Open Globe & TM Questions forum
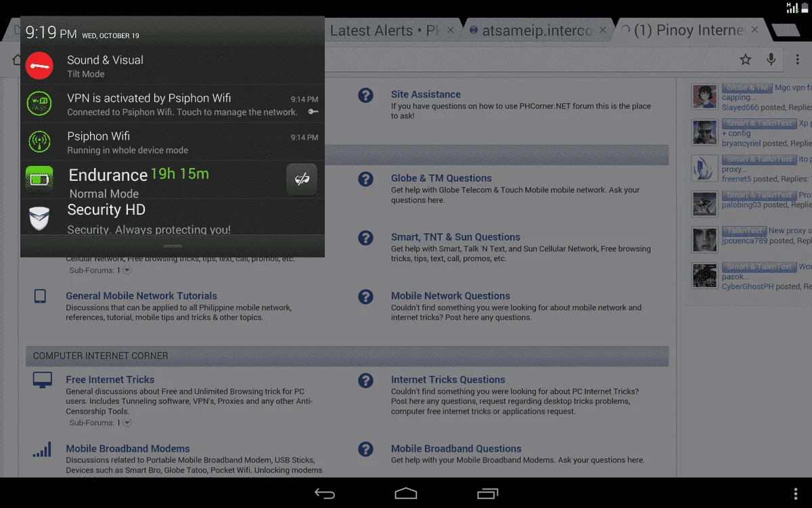 coord(441,178)
